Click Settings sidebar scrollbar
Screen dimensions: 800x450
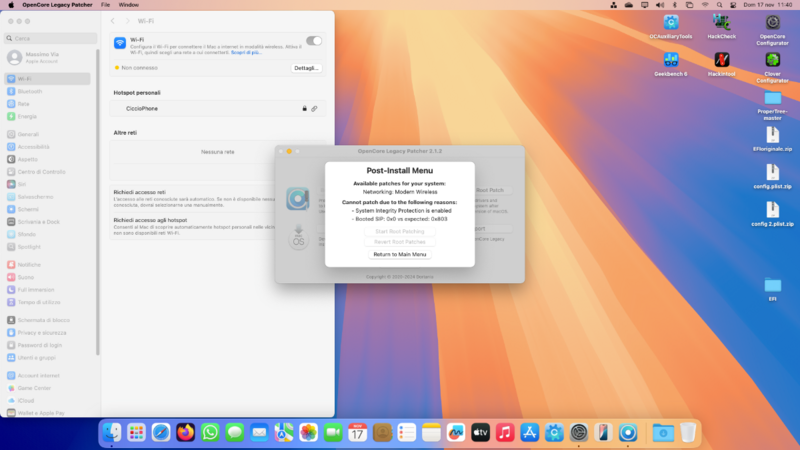click(x=97, y=202)
